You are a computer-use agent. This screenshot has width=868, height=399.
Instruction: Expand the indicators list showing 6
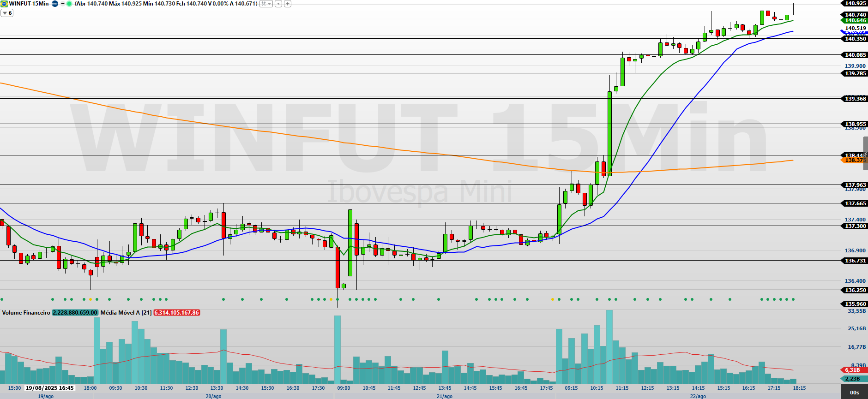pos(7,13)
